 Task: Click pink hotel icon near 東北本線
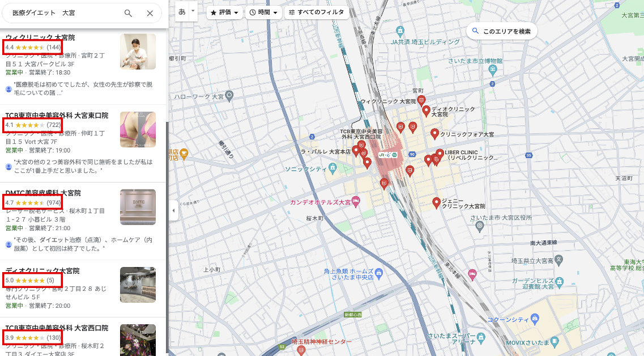tap(472, 274)
